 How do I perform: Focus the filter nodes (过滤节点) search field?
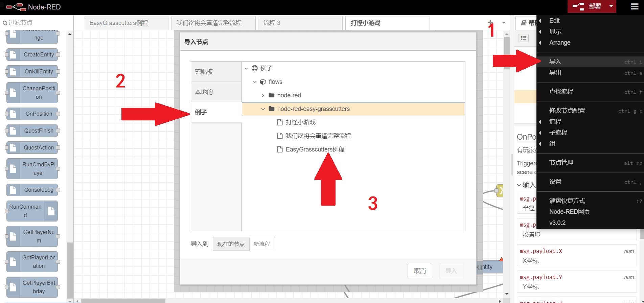pos(37,23)
